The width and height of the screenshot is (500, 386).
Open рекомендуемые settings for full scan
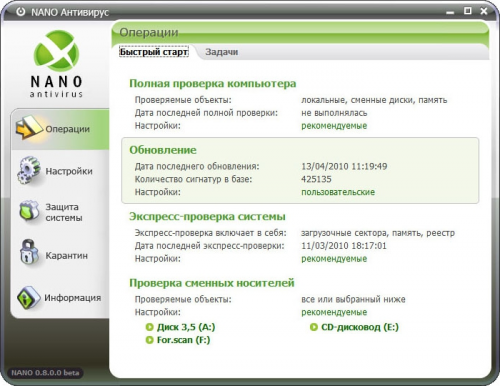click(x=334, y=126)
